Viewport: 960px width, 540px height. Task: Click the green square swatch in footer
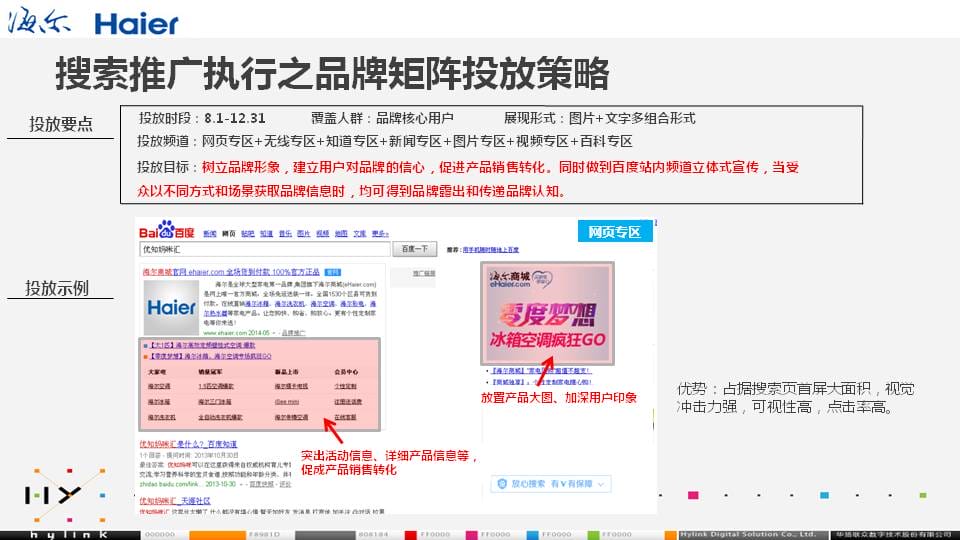coord(593,535)
